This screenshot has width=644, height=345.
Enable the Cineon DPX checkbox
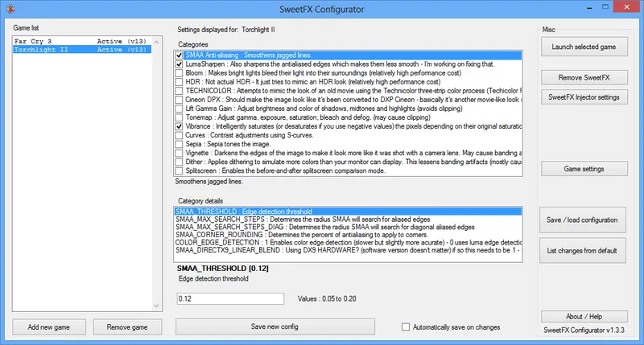point(179,100)
